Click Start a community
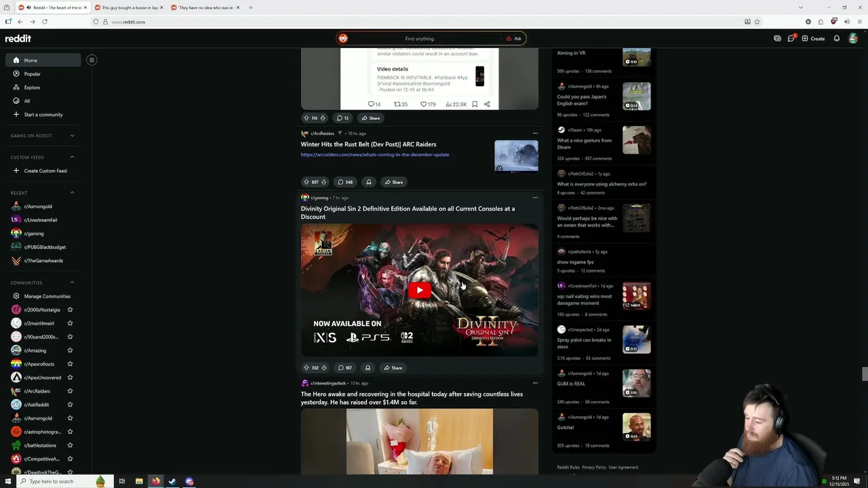The width and height of the screenshot is (868, 488). pos(43,115)
